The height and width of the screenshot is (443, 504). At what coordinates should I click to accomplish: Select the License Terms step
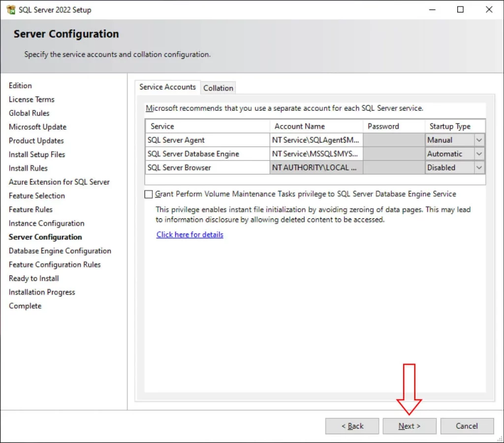point(31,99)
